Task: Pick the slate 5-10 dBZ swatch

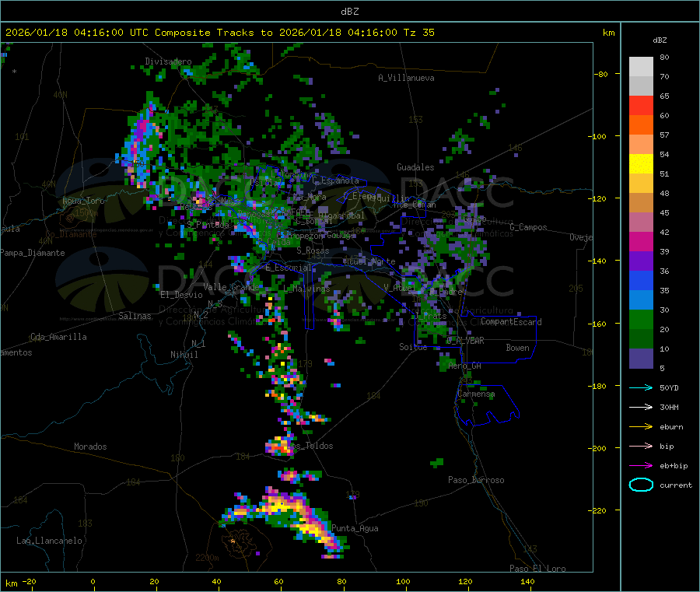Action: point(641,359)
